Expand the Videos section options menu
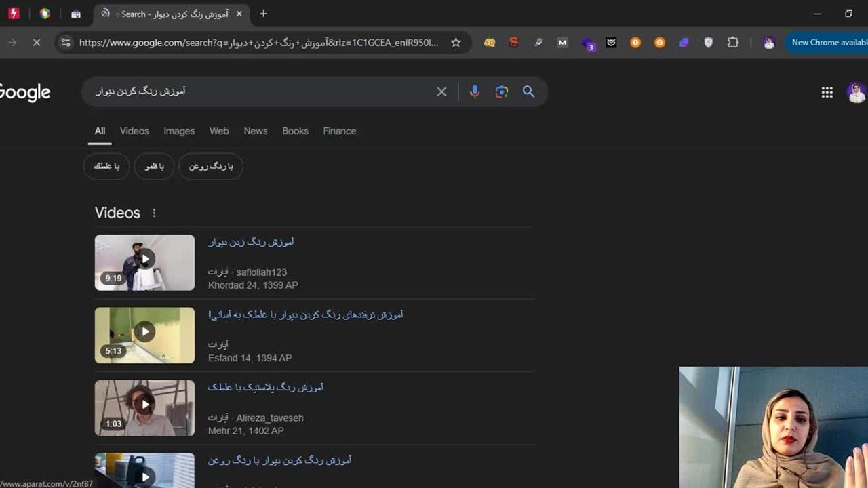The image size is (868, 488). click(x=154, y=213)
